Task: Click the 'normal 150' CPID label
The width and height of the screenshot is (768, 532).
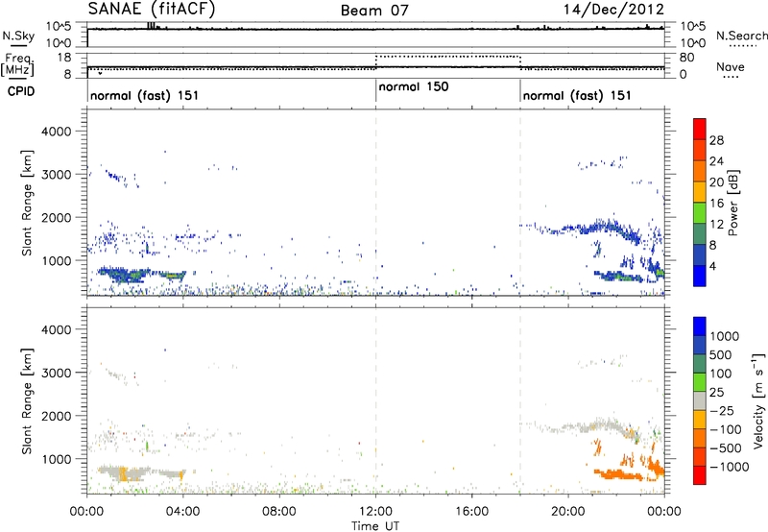Action: (414, 86)
